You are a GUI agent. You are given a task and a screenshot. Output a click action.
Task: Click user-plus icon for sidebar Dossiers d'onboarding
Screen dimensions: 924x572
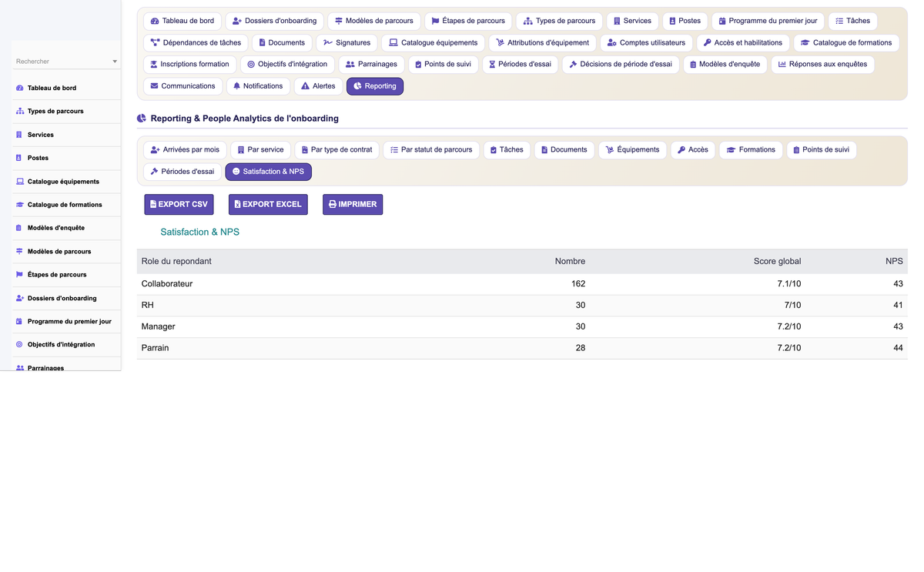[19, 298]
